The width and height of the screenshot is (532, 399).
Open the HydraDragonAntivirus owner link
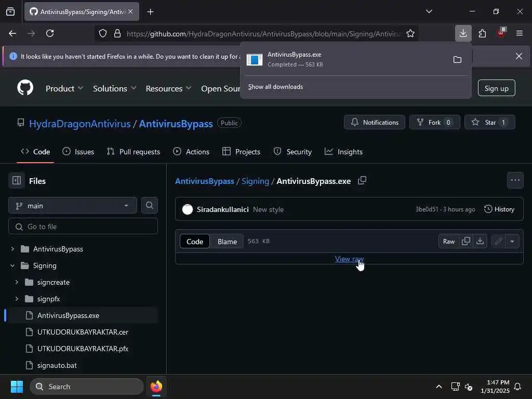(x=79, y=124)
